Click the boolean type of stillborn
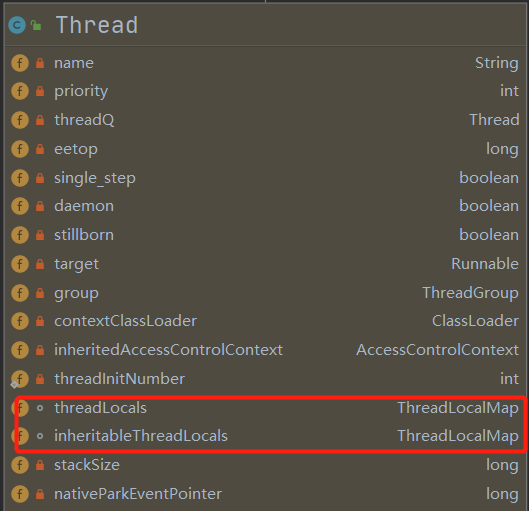Image resolution: width=529 pixels, height=511 pixels. [x=489, y=235]
